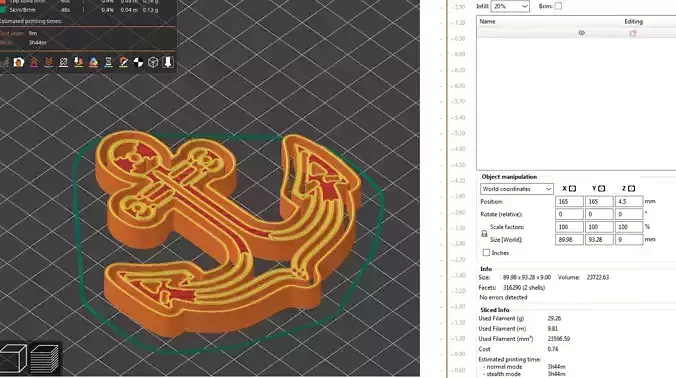Screen dimensions: 676x378
Task: Click the Position Z field showing 4.5
Action: [629, 201]
